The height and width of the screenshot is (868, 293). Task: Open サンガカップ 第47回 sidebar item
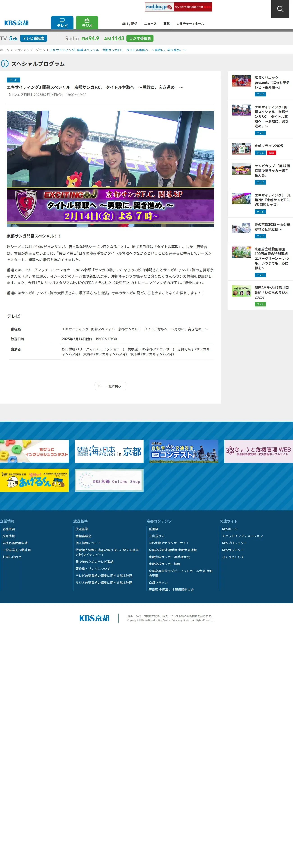pos(260,174)
